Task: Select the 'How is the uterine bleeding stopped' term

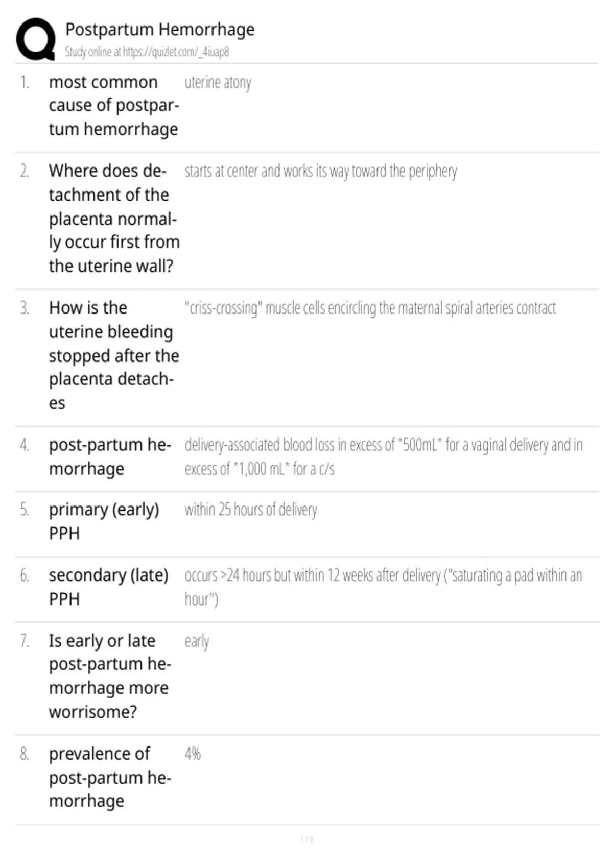Action: (x=113, y=355)
